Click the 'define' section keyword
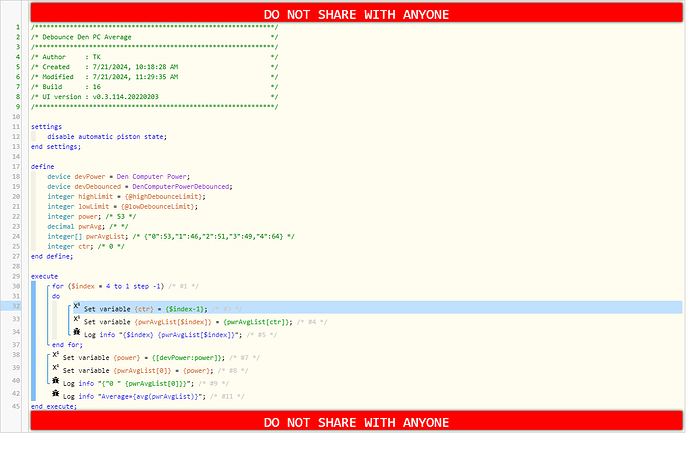The width and height of the screenshot is (690, 468). click(43, 165)
